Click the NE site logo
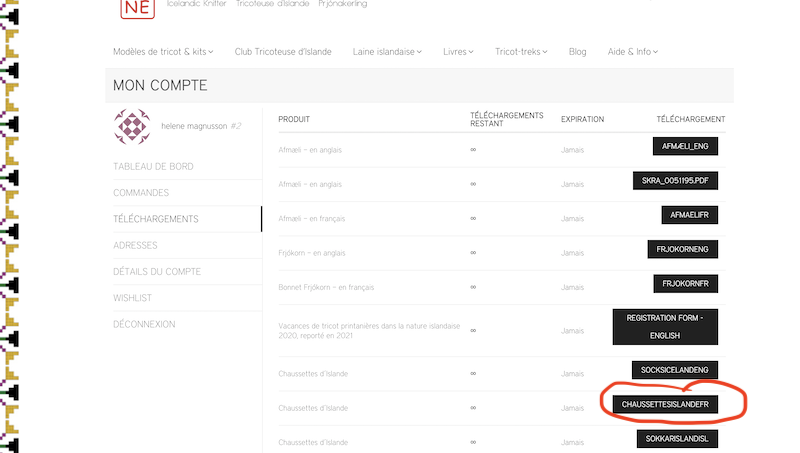The height and width of the screenshot is (453, 800). pos(137,8)
